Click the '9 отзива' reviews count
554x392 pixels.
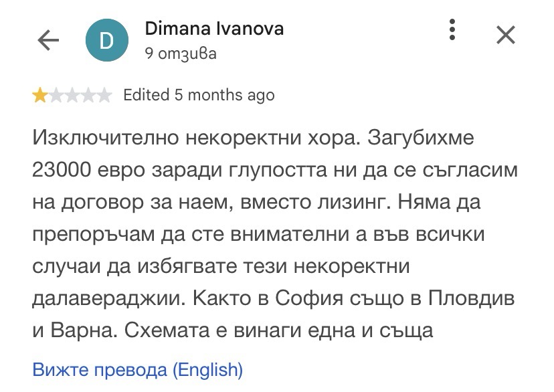pyautogui.click(x=181, y=54)
